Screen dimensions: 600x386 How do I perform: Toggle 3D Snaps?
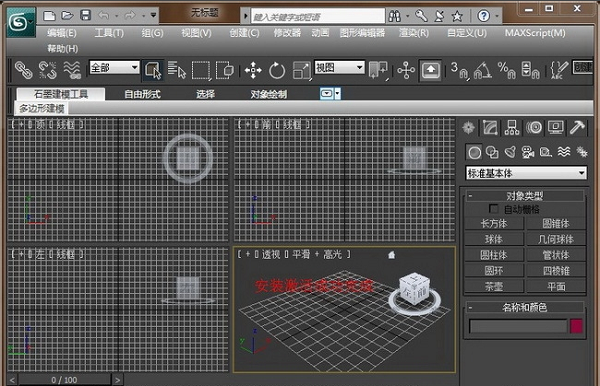pos(459,70)
